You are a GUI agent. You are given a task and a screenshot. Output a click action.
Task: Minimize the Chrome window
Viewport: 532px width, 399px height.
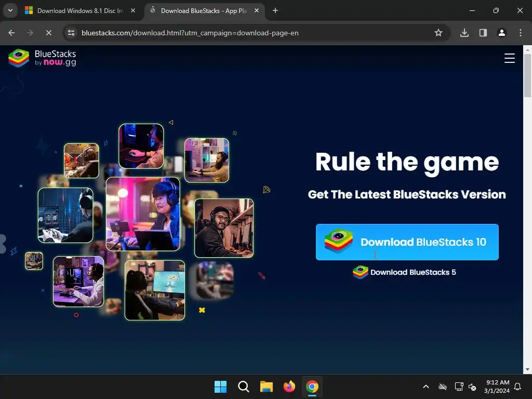coord(472,10)
